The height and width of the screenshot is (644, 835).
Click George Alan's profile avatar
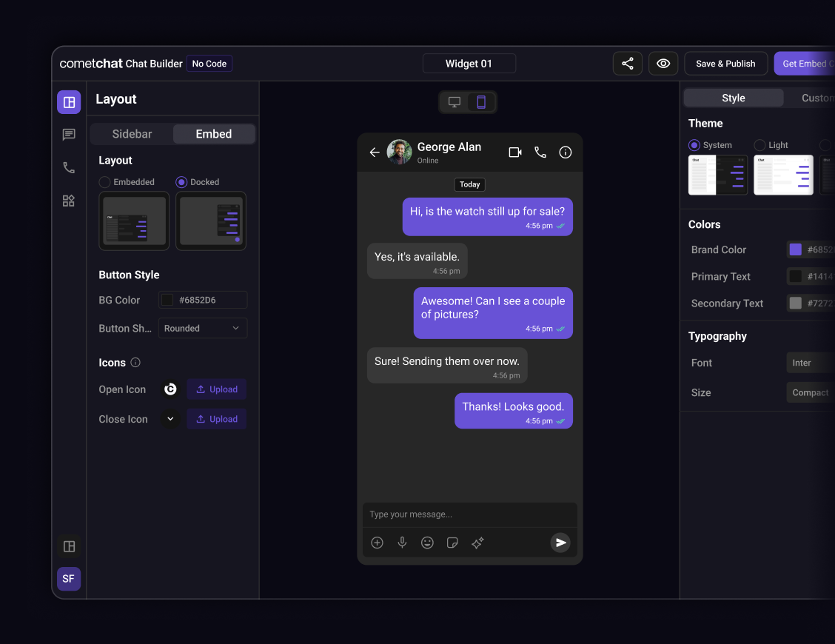coord(399,152)
